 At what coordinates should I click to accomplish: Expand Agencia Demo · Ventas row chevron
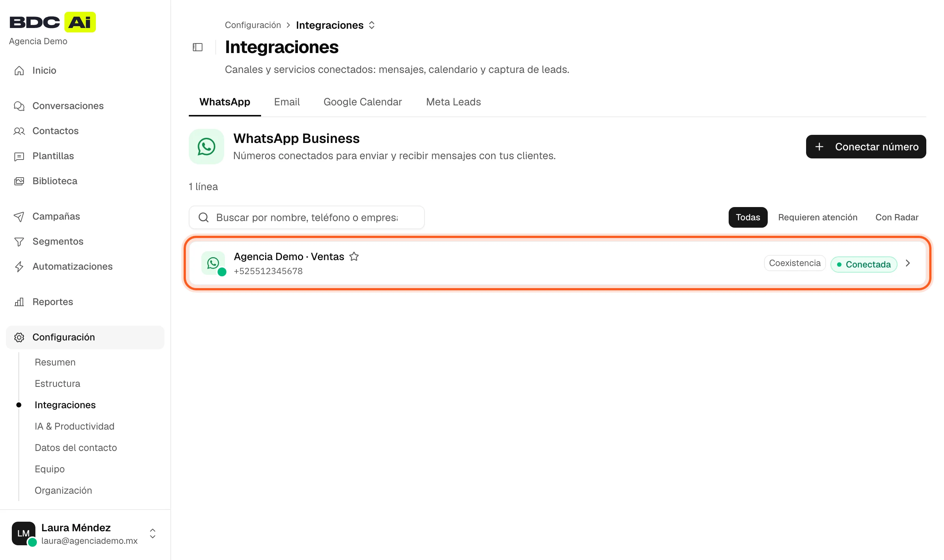point(908,263)
